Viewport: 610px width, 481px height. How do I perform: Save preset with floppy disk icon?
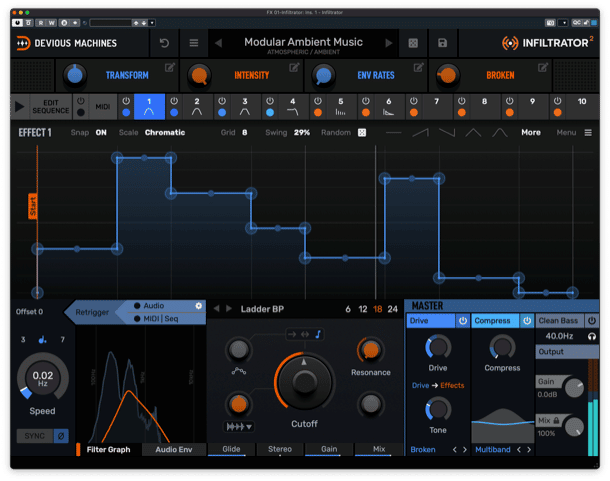[x=442, y=43]
